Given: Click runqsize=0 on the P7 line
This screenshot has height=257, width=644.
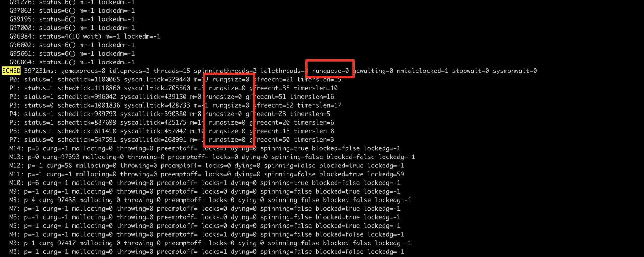Looking at the screenshot, I should click(227, 140).
